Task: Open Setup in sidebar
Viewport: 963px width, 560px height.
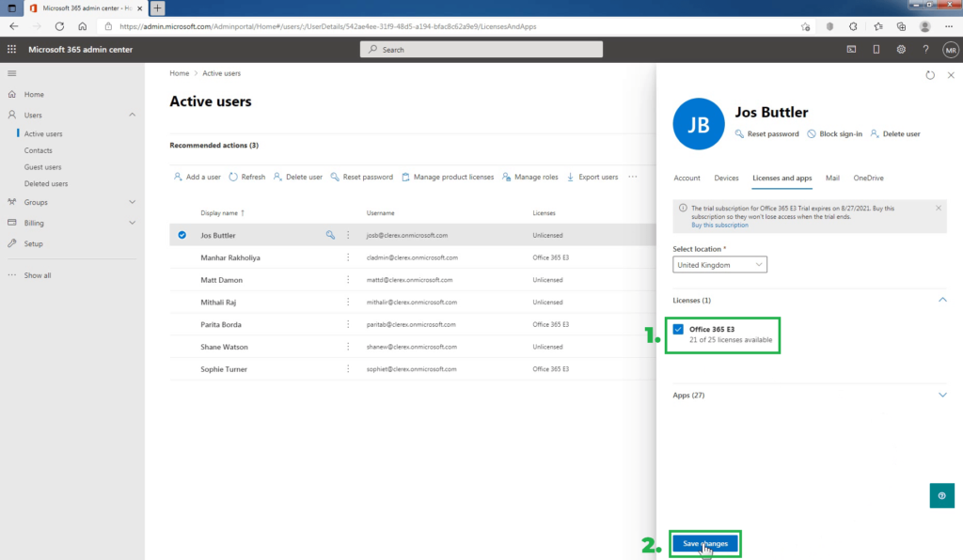Action: coord(33,243)
